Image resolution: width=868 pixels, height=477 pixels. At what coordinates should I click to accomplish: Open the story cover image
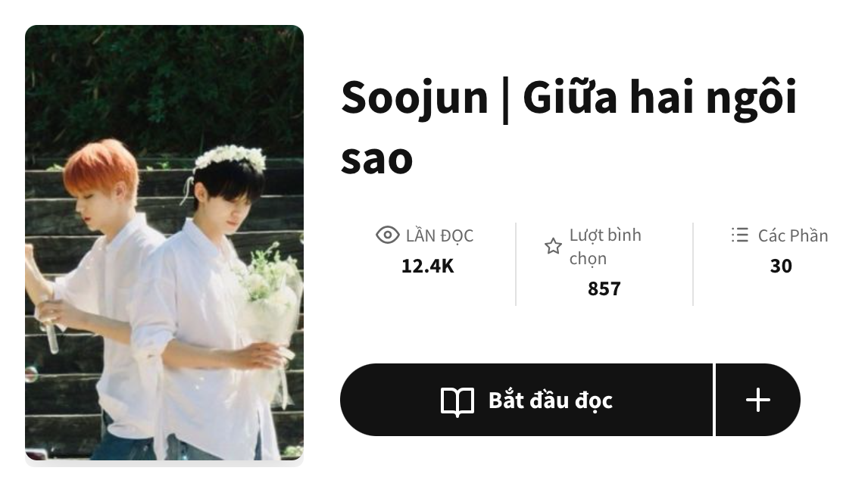tap(164, 242)
